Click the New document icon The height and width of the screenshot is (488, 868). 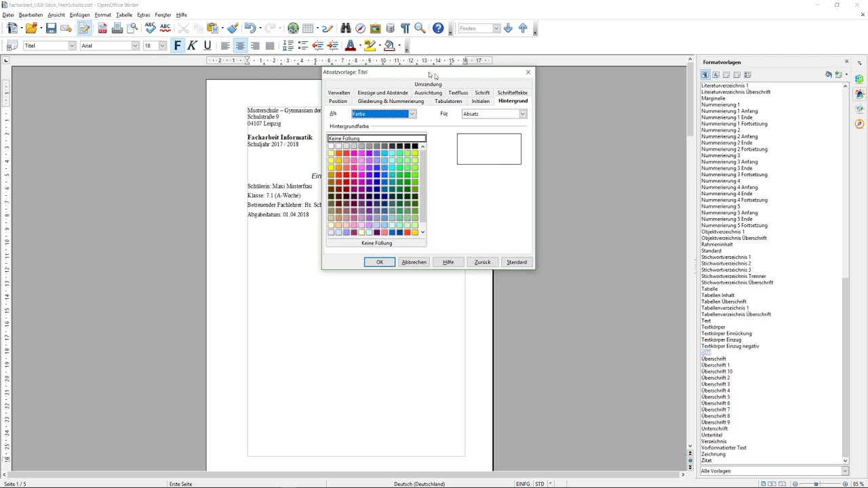pyautogui.click(x=12, y=28)
